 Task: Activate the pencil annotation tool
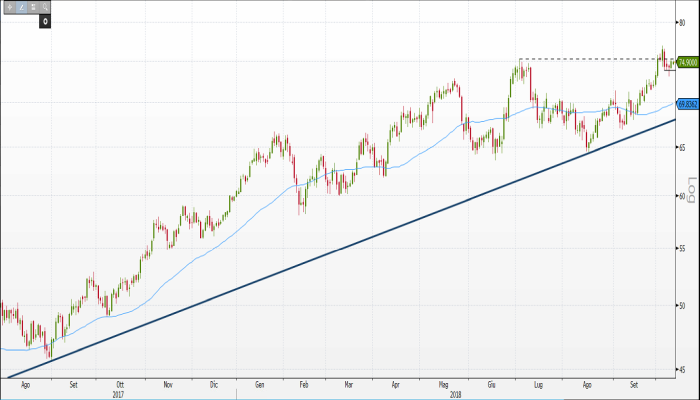[22, 7]
